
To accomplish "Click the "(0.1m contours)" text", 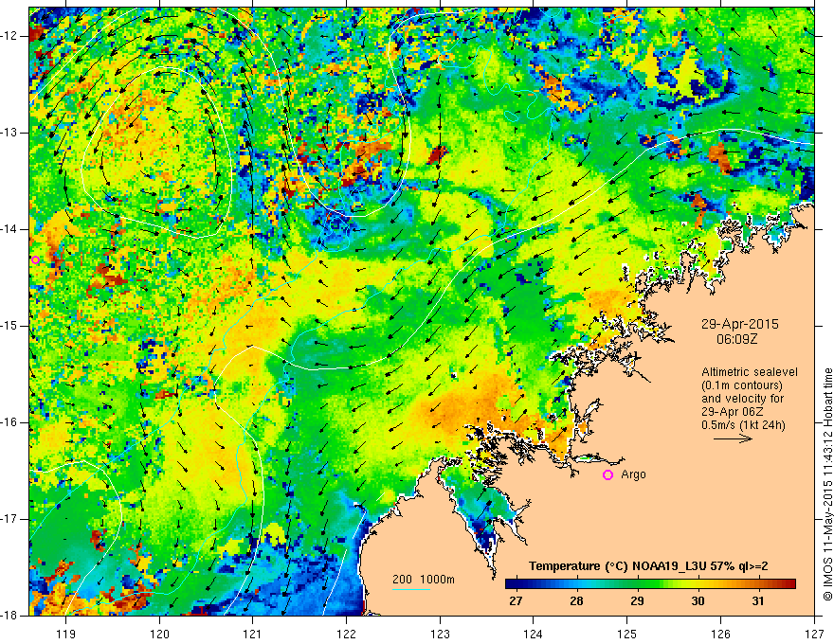I will point(742,385).
